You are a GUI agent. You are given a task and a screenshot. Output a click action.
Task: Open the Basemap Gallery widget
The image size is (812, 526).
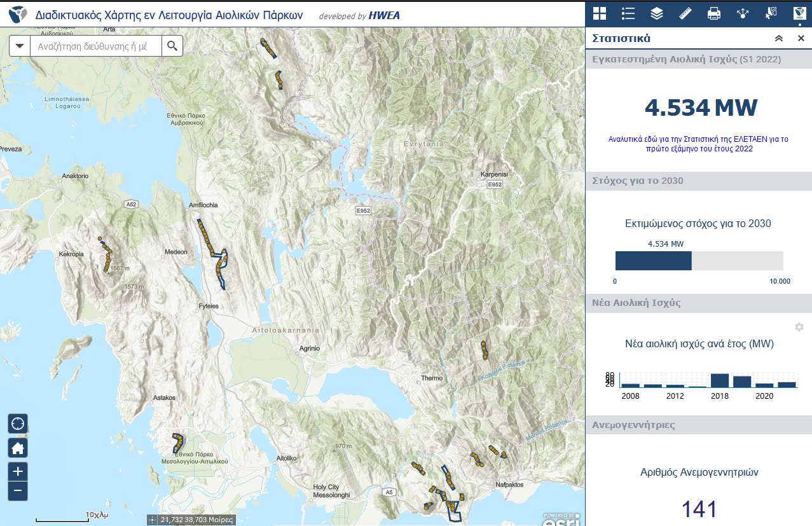coord(600,13)
